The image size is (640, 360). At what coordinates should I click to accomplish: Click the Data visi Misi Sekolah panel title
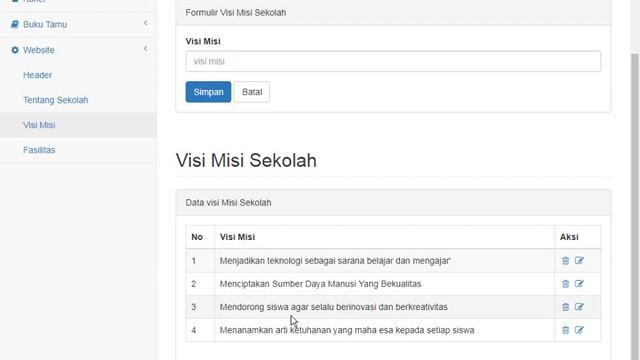(x=228, y=202)
